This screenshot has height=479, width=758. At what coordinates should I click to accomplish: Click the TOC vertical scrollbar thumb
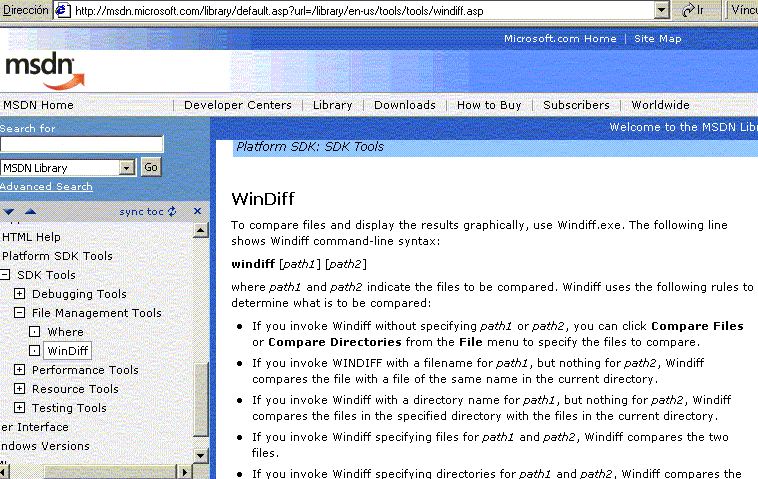pyautogui.click(x=201, y=399)
